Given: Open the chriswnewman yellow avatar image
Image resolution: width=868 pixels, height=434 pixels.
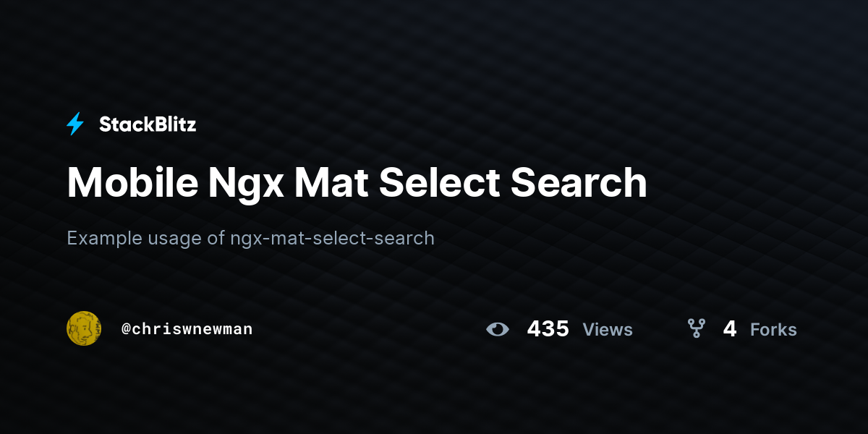Looking at the screenshot, I should pyautogui.click(x=84, y=328).
